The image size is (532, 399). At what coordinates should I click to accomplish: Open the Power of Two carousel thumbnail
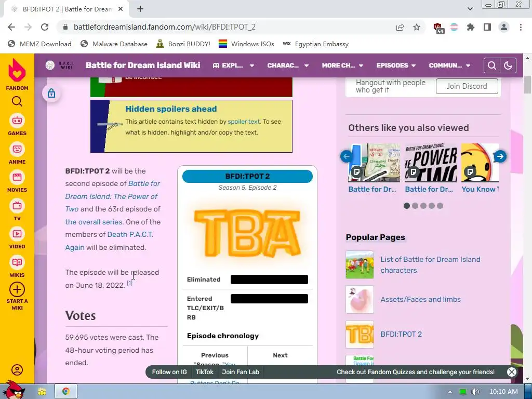tap(430, 163)
